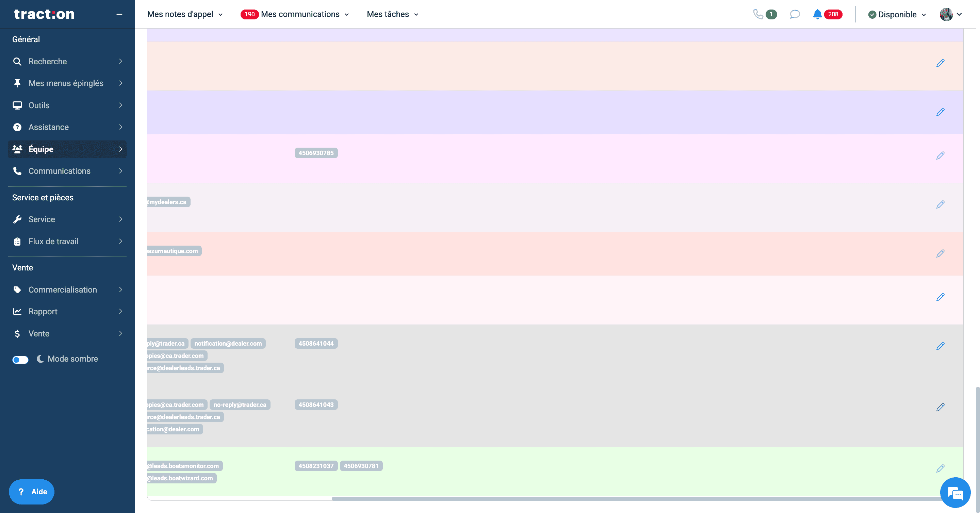Open the notifications bell icon

[817, 14]
